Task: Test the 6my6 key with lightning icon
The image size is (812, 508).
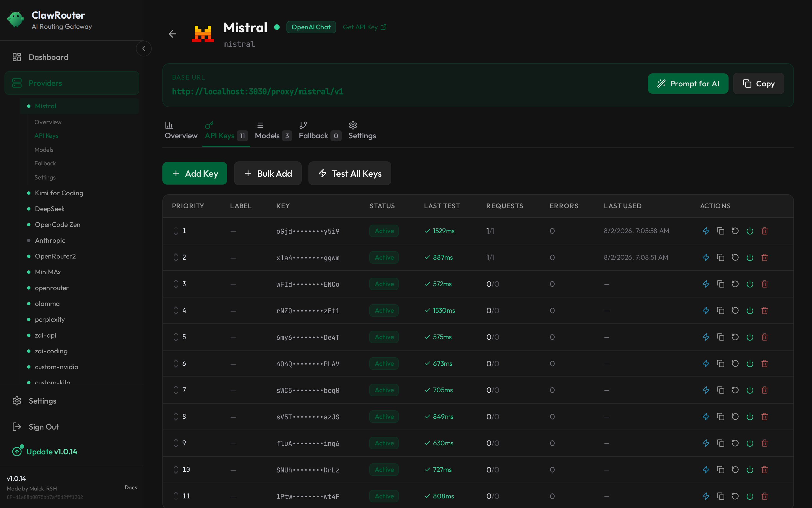Action: [x=706, y=337]
